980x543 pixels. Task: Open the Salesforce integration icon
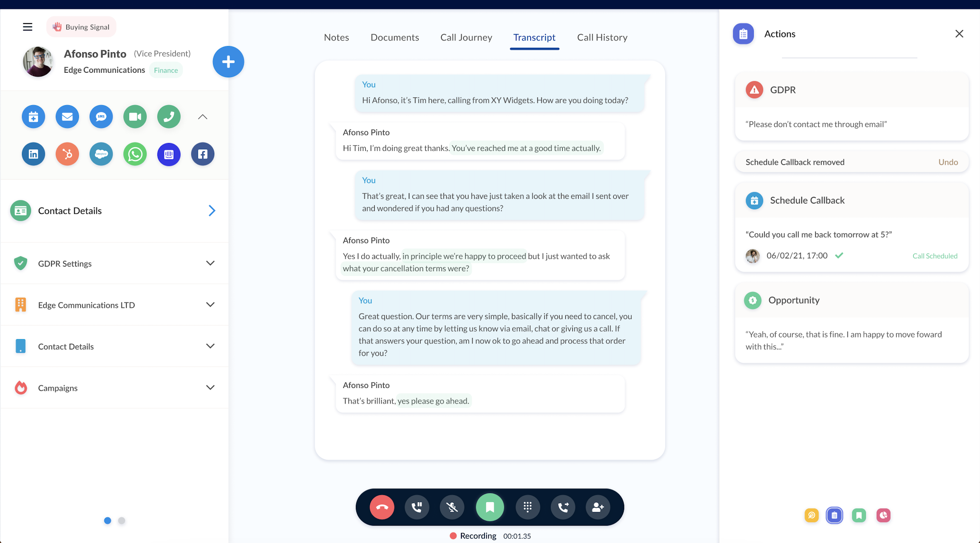[x=101, y=154]
